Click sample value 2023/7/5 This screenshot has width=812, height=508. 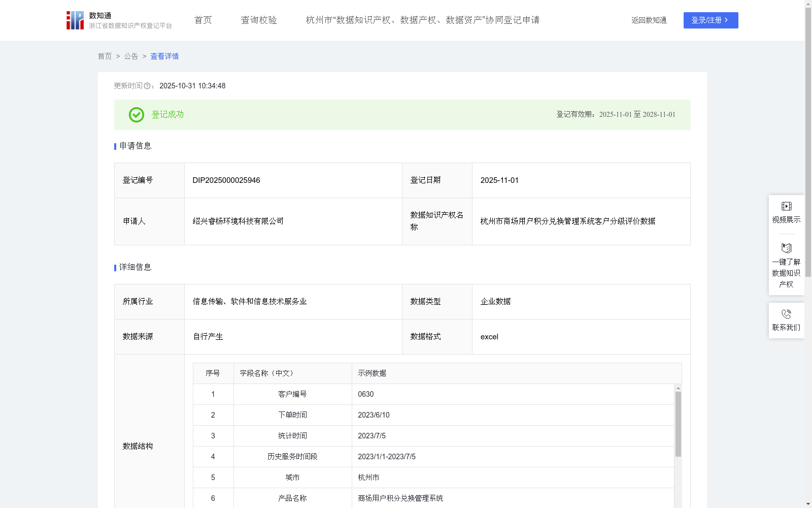[371, 436]
